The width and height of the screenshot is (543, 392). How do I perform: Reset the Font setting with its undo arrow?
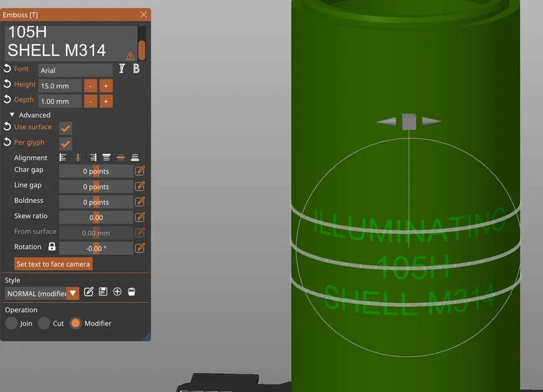(8, 68)
